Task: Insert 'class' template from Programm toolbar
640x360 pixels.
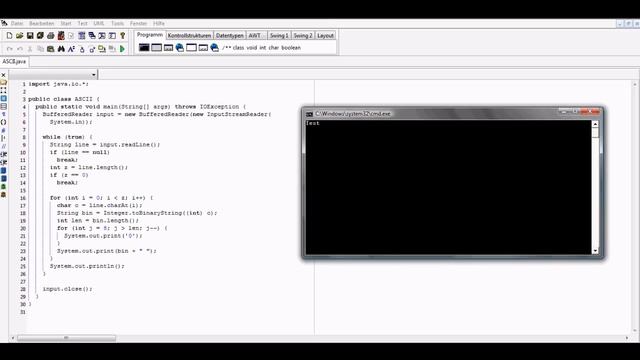Action: pyautogui.click(x=238, y=48)
